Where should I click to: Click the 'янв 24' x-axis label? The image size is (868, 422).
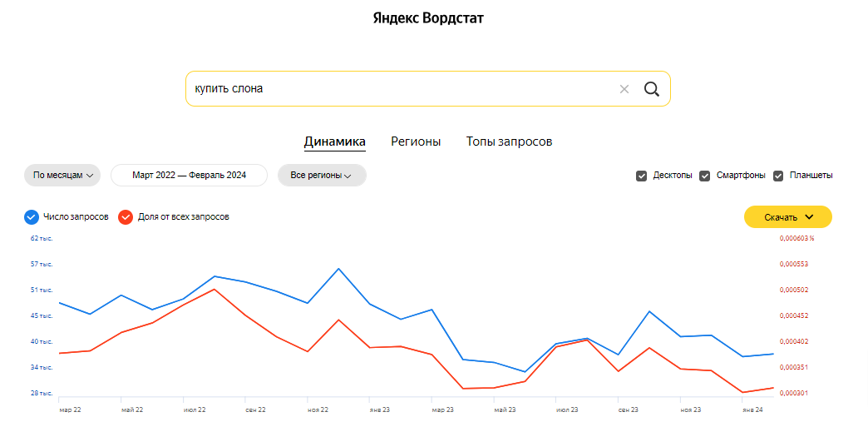click(x=753, y=410)
